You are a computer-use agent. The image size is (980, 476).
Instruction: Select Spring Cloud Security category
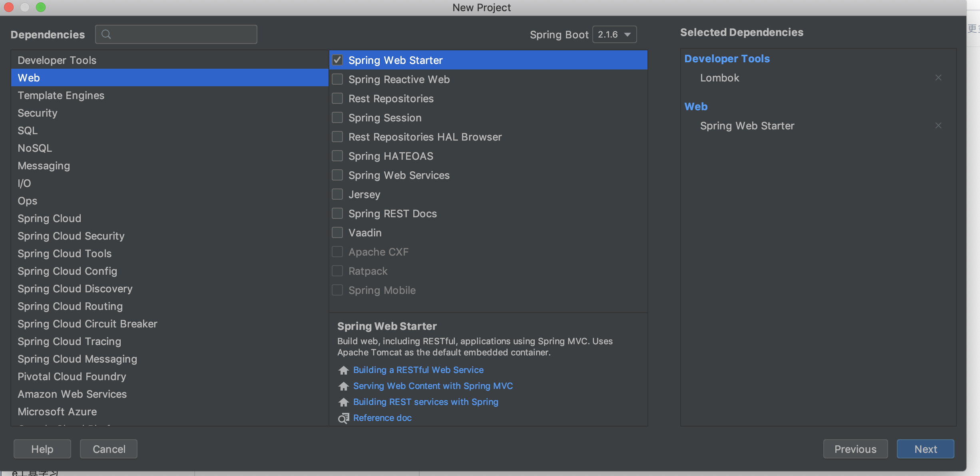169,236
